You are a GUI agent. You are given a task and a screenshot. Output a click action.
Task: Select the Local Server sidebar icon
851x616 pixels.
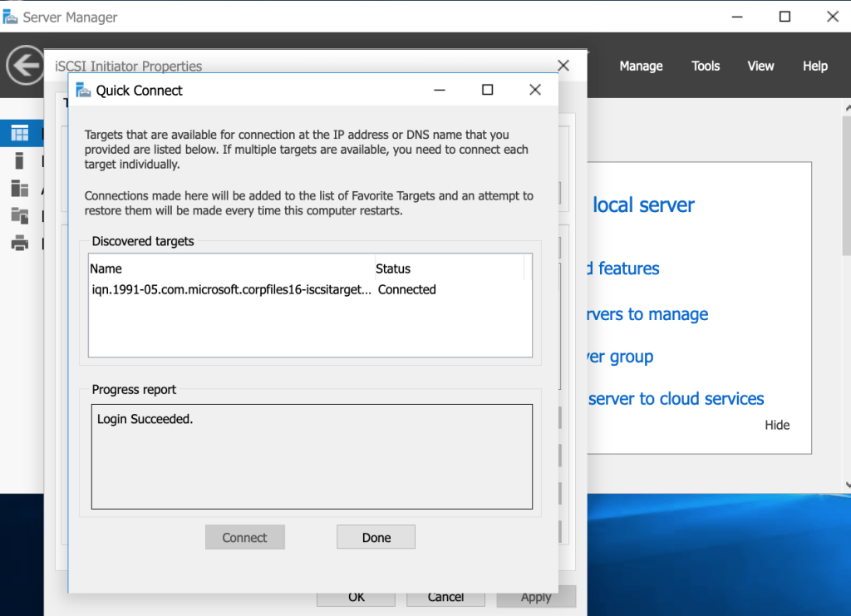point(20,160)
